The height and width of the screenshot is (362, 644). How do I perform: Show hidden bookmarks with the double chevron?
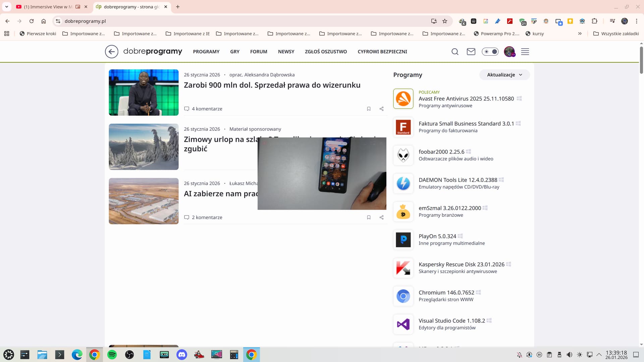coord(580,34)
